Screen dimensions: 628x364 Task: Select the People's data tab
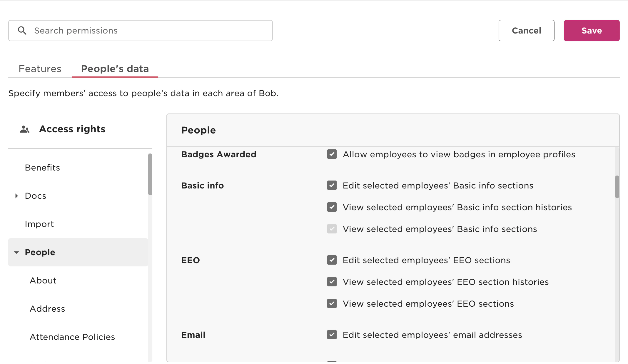115,69
